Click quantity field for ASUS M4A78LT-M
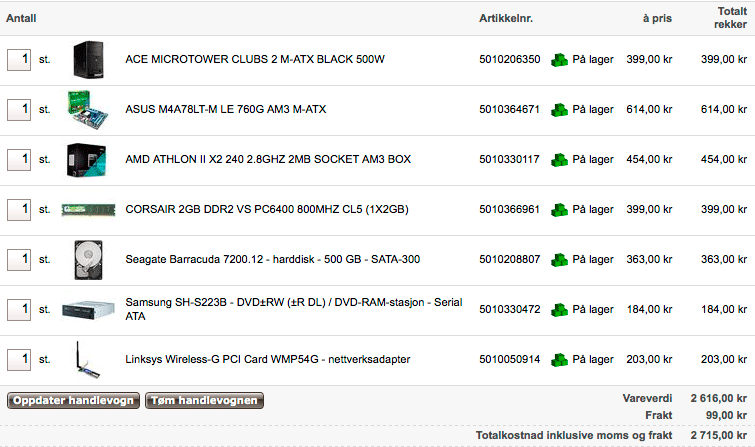Image resolution: width=755 pixels, height=447 pixels. click(19, 110)
